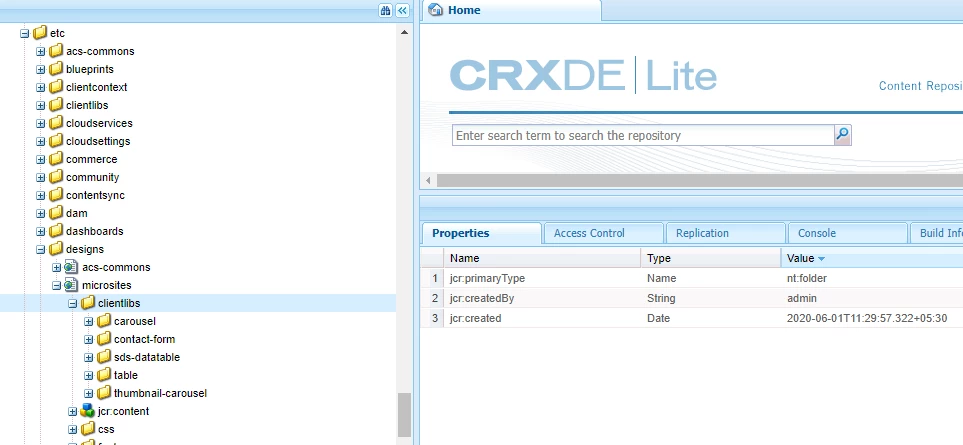Click the clientcontext folder icon
The image size is (963, 445).
coord(56,87)
